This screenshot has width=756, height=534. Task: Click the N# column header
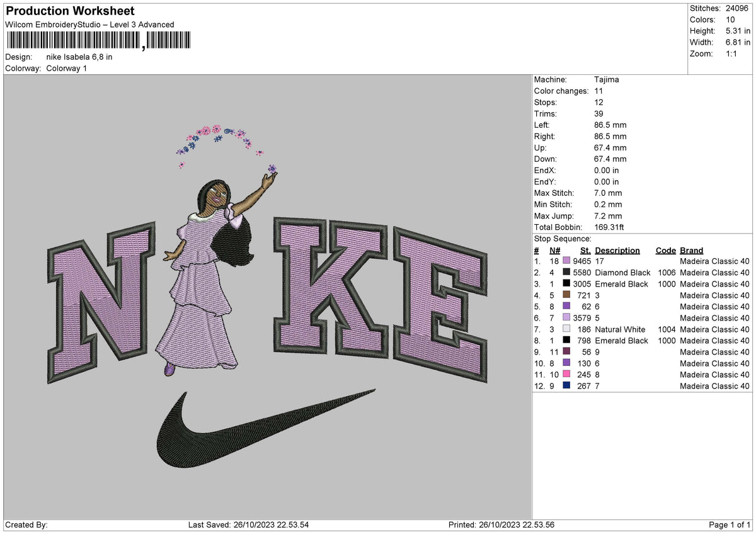tap(556, 251)
